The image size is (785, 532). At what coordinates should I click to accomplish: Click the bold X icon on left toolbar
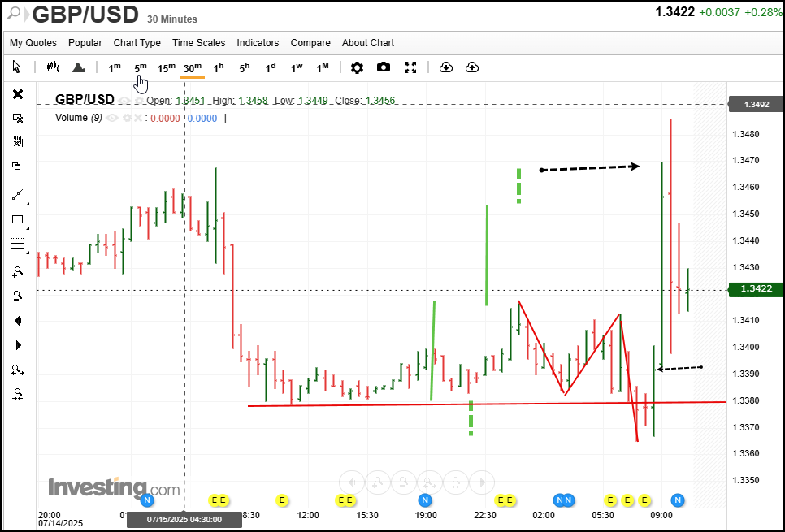tap(18, 94)
